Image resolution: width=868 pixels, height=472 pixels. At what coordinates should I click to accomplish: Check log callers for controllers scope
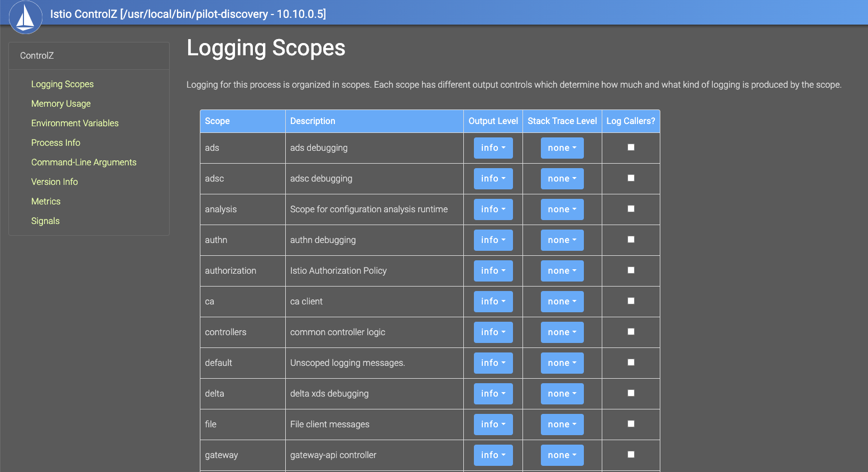(x=631, y=332)
